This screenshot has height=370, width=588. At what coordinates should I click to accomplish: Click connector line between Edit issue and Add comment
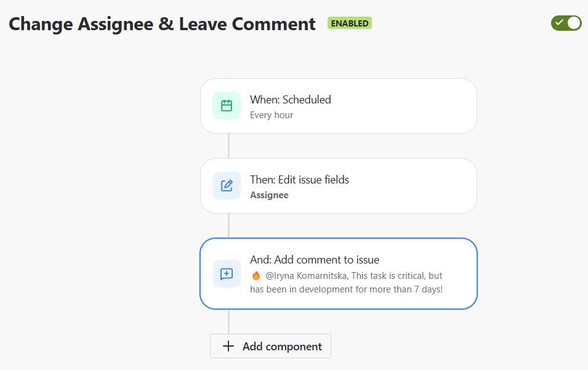tap(229, 226)
